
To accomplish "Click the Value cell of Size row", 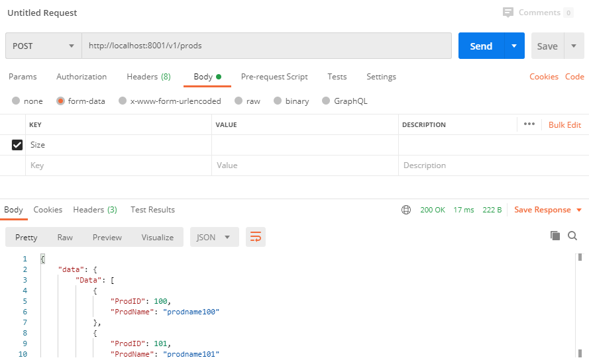I will (305, 145).
